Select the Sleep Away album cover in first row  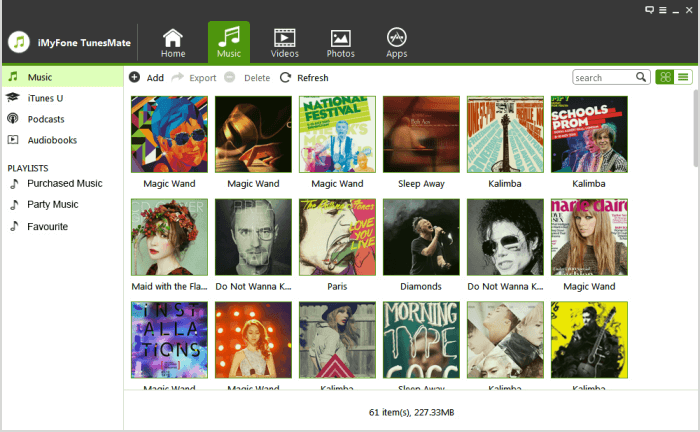click(x=421, y=134)
